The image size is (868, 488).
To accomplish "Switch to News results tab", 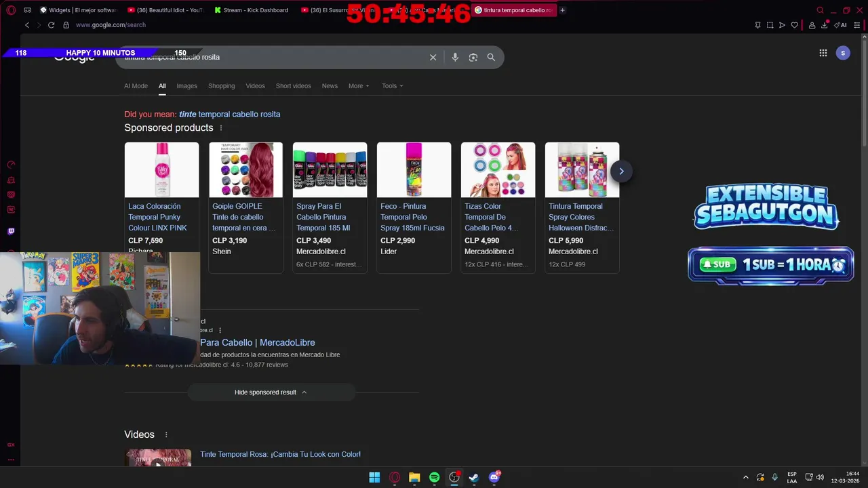I will (330, 86).
